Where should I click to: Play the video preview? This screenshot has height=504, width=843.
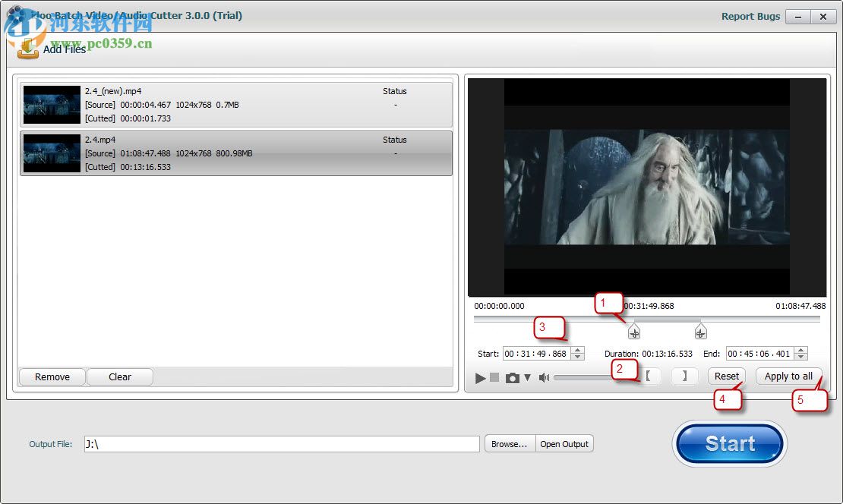[x=480, y=378]
